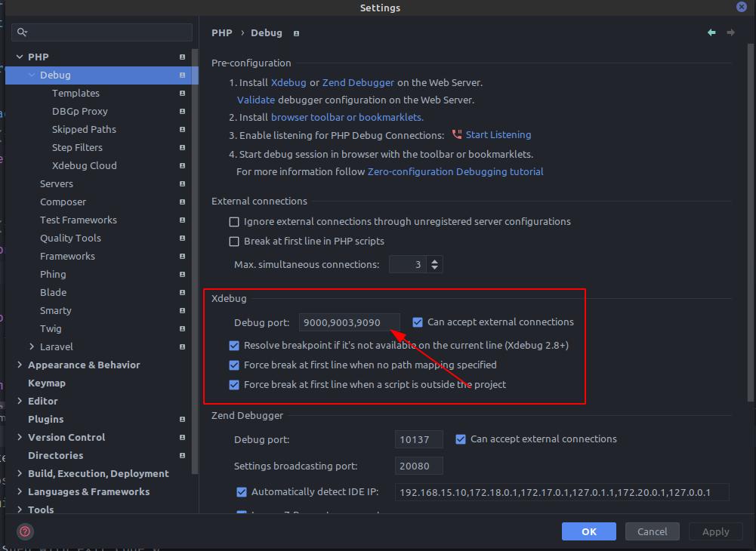Viewport: 756px width, 551px height.
Task: Click project settings icon on Skipped Paths row
Action: click(182, 129)
